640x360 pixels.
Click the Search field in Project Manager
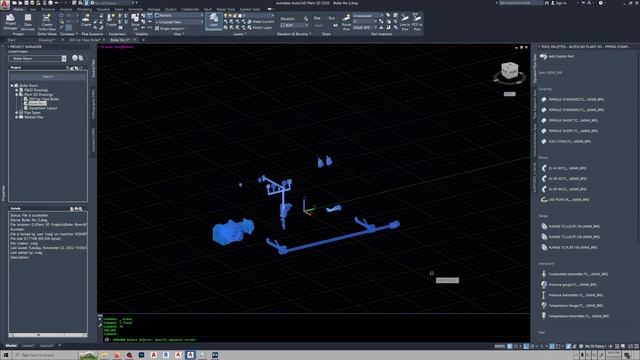pyautogui.click(x=48, y=77)
